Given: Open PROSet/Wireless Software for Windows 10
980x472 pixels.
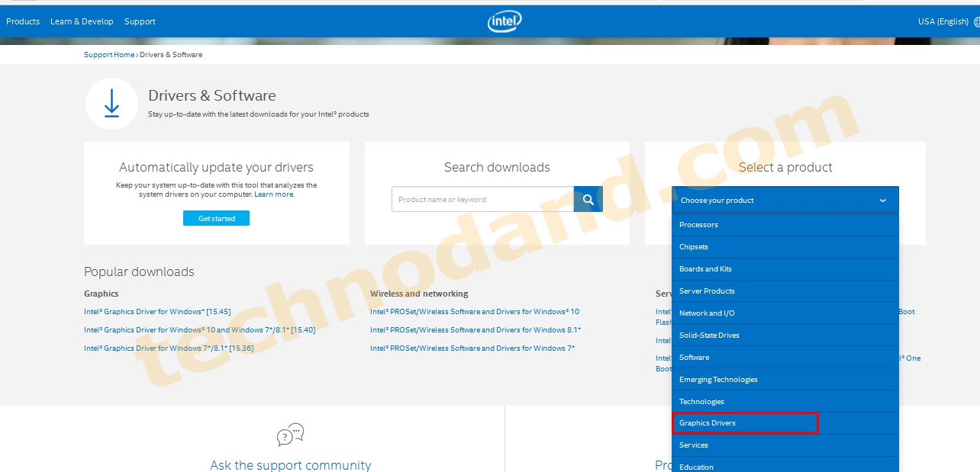Looking at the screenshot, I should (x=475, y=312).
